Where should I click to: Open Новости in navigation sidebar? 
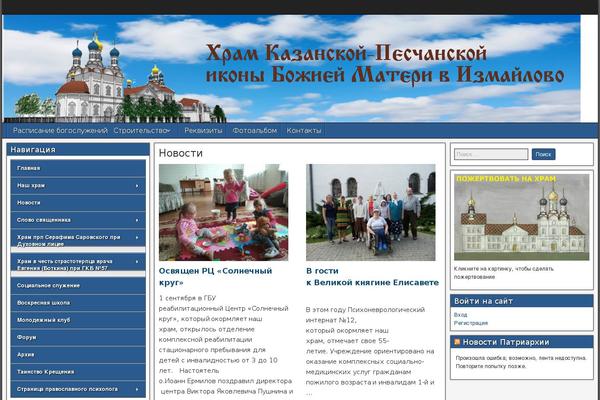[78, 202]
